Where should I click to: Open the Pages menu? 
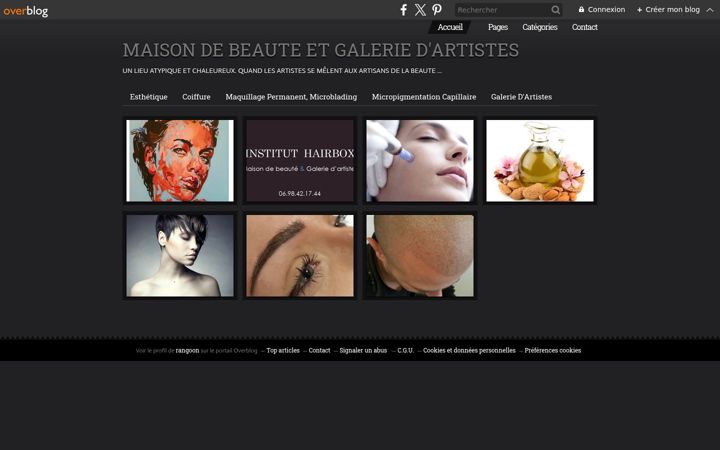[498, 27]
